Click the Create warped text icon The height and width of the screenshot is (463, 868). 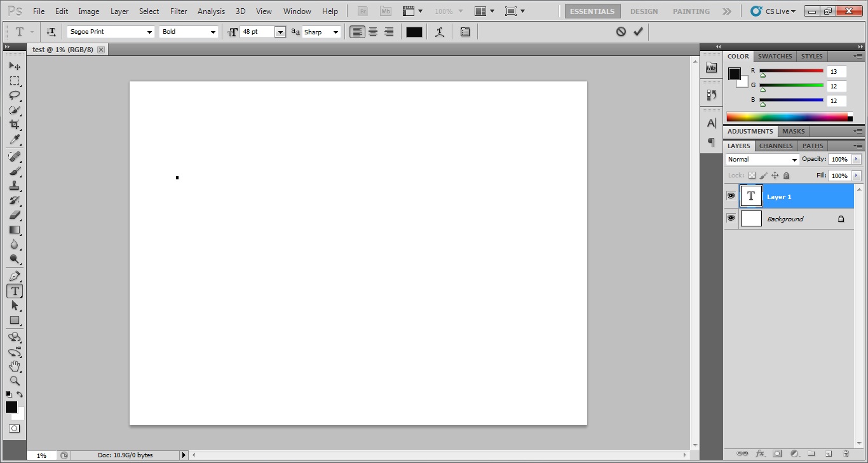(x=440, y=32)
